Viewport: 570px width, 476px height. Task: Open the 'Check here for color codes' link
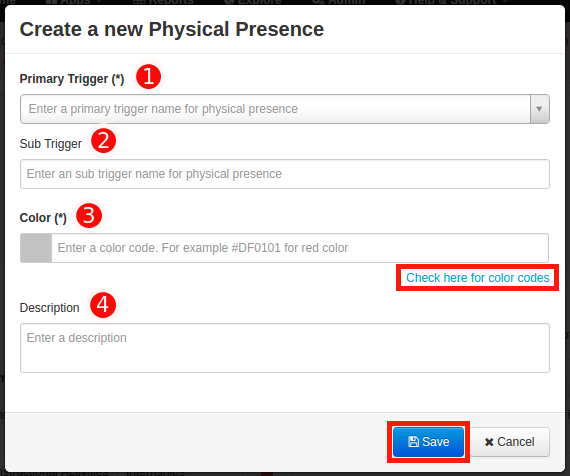coord(477,278)
